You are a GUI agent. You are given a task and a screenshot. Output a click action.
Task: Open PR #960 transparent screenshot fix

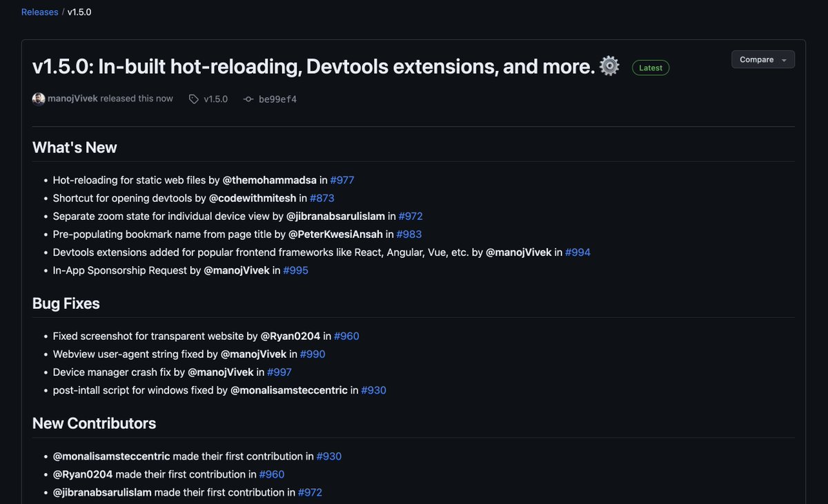point(347,336)
